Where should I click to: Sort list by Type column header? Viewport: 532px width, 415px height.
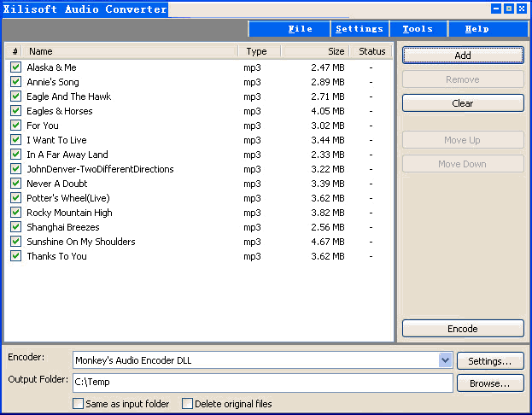[260, 51]
